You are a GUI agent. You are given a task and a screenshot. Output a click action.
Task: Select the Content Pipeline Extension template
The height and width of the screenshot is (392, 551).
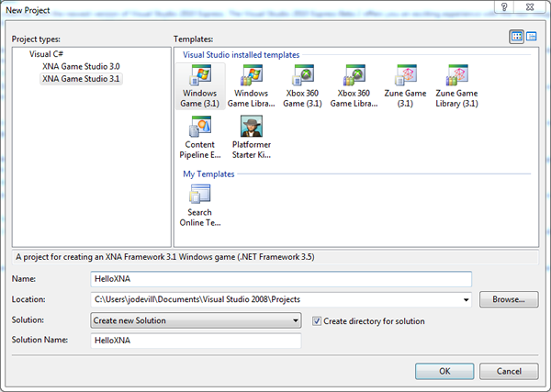200,138
